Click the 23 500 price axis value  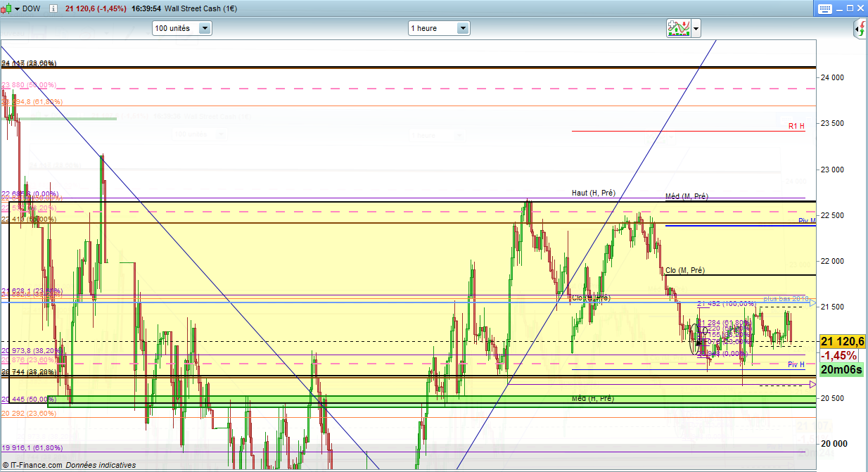click(834, 123)
